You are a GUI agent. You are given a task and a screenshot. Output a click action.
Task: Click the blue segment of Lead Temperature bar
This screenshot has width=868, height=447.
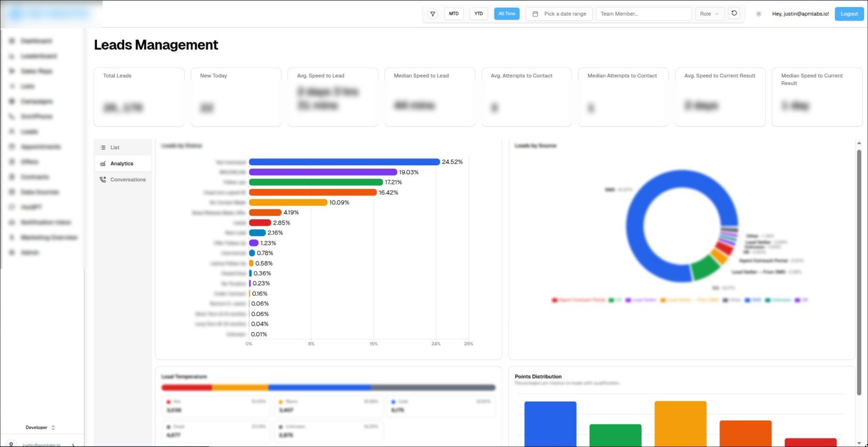319,388
